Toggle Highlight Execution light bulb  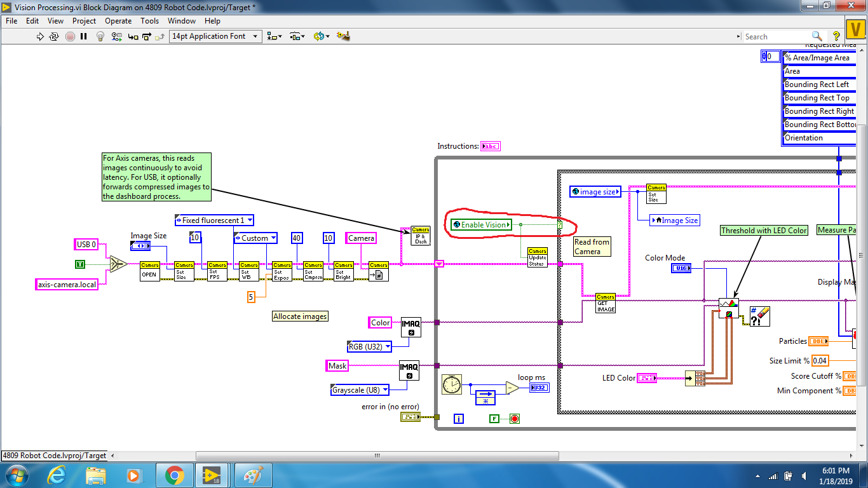100,36
